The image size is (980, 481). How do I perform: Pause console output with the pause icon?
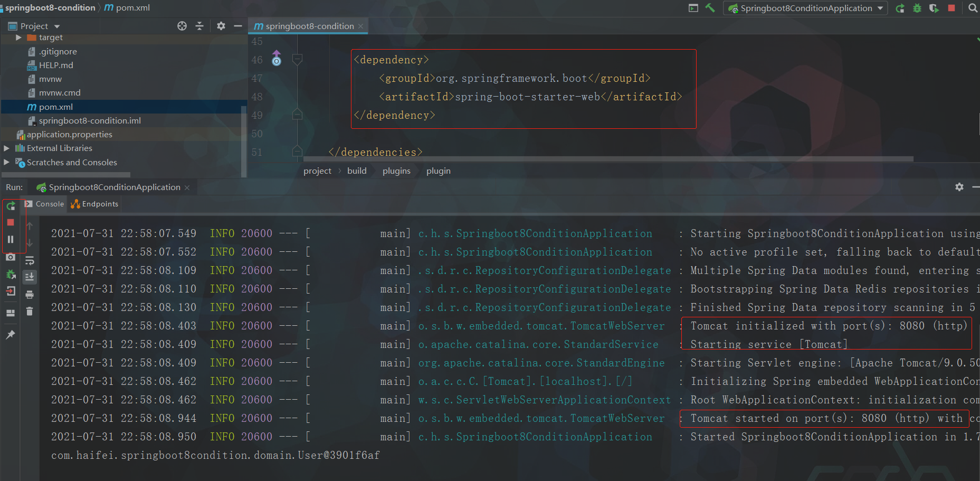(11, 239)
